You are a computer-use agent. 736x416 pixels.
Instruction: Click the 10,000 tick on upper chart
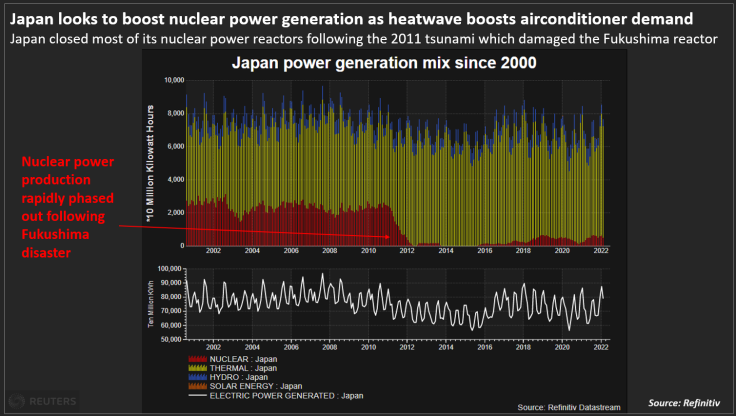click(x=174, y=80)
